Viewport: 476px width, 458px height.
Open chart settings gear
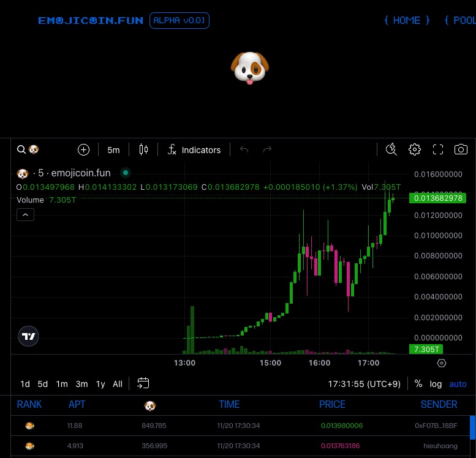414,149
